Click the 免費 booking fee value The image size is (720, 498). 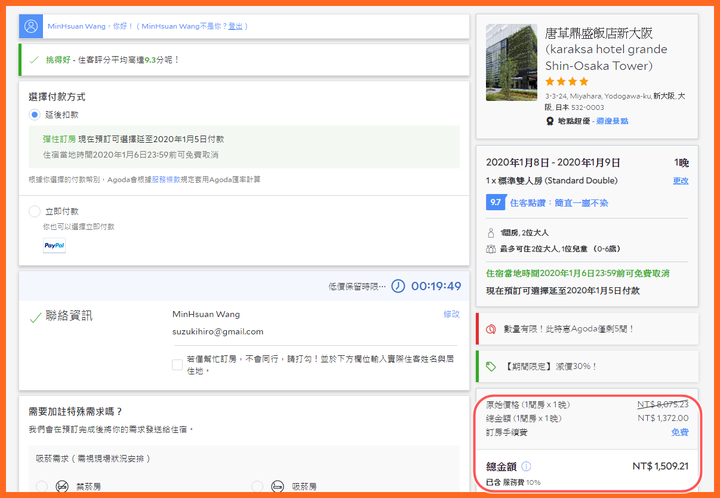(x=680, y=432)
